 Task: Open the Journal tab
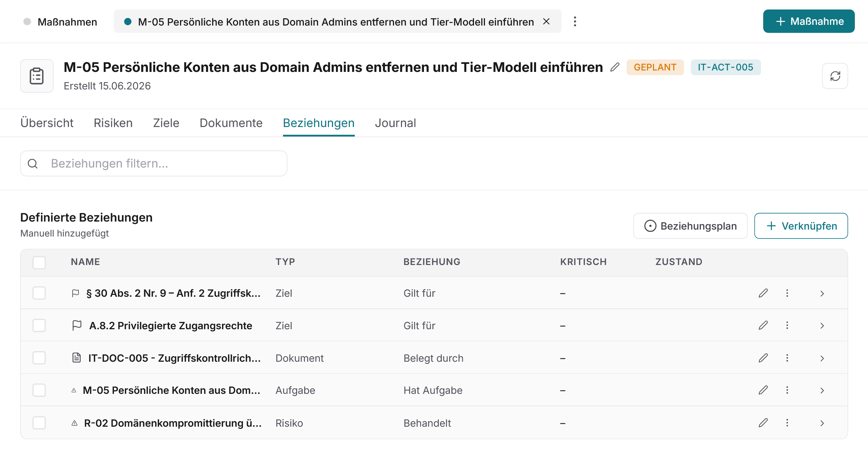pyautogui.click(x=395, y=123)
